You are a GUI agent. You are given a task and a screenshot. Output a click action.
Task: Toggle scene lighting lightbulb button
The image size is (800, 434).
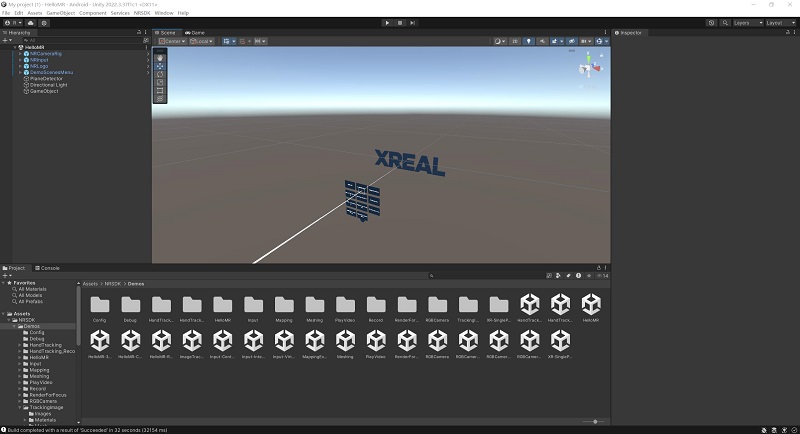[x=529, y=41]
